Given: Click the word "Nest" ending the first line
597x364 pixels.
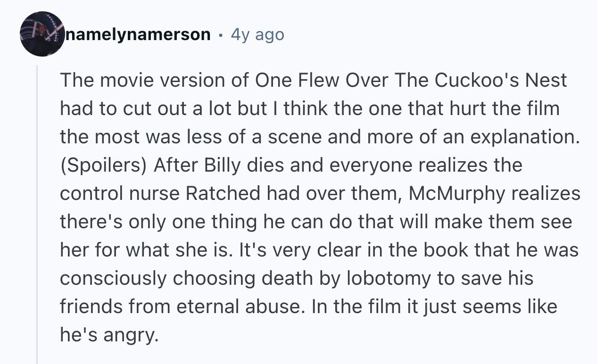Looking at the screenshot, I should tap(548, 81).
